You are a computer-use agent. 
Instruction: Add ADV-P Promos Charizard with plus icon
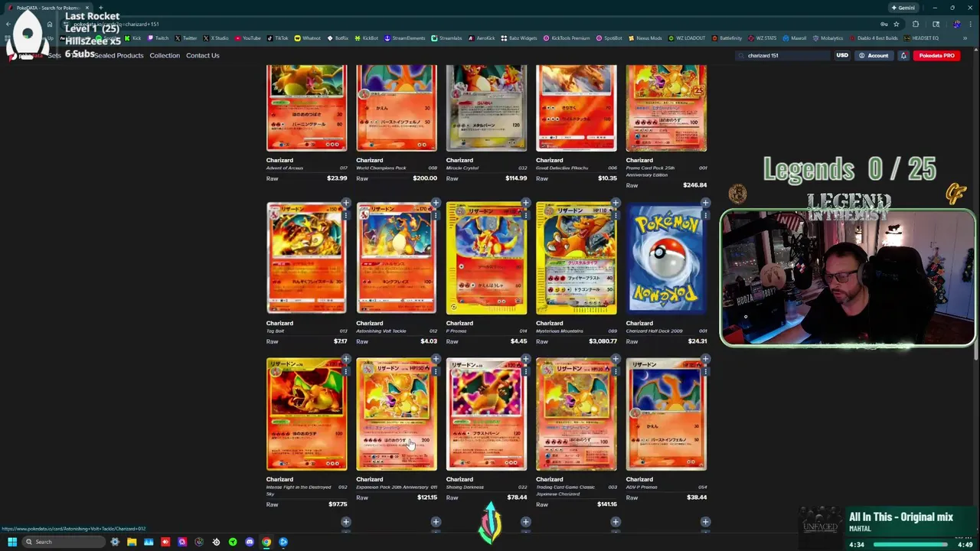[705, 359]
